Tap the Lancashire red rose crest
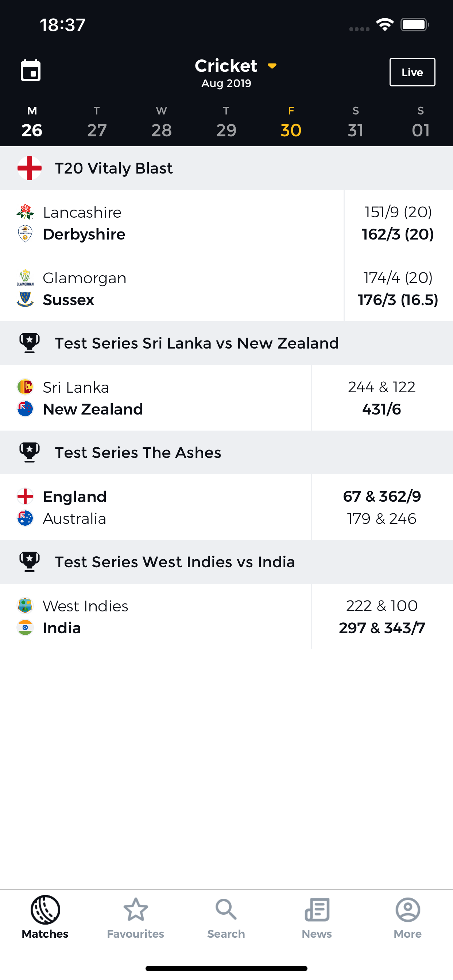 pos(25,212)
